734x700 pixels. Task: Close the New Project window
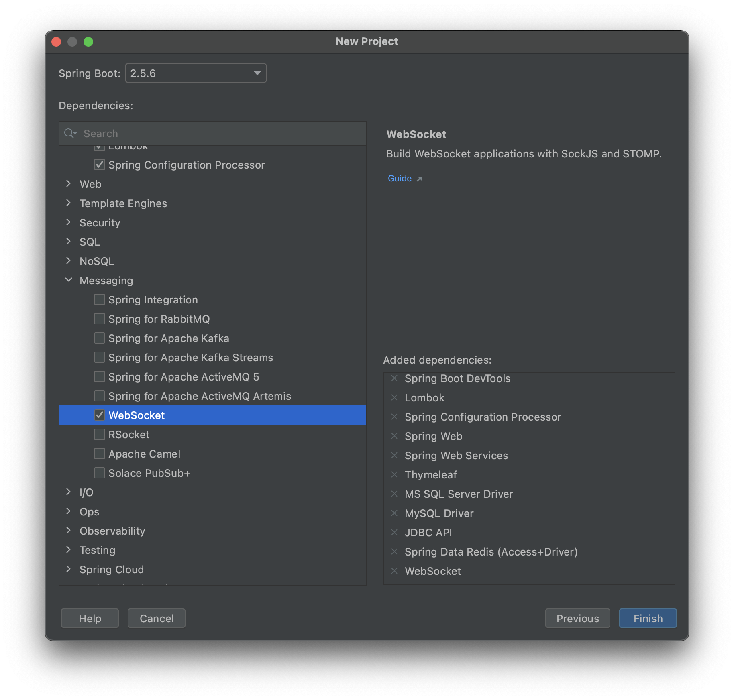coord(56,42)
